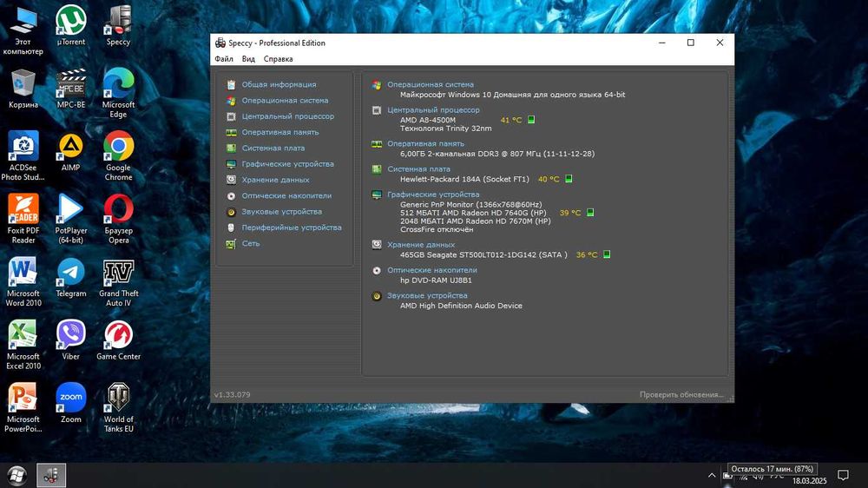Click motherboard 40 °C temperature indicator icon
This screenshot has height=488, width=868.
click(569, 179)
